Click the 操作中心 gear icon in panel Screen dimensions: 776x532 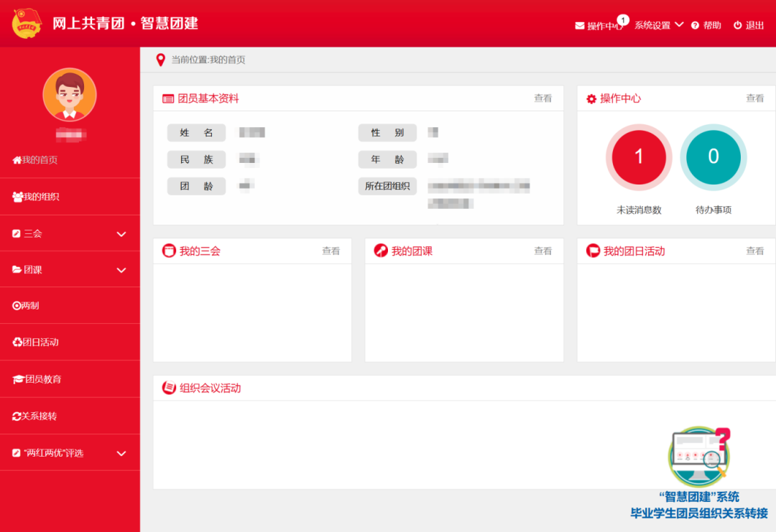point(591,99)
